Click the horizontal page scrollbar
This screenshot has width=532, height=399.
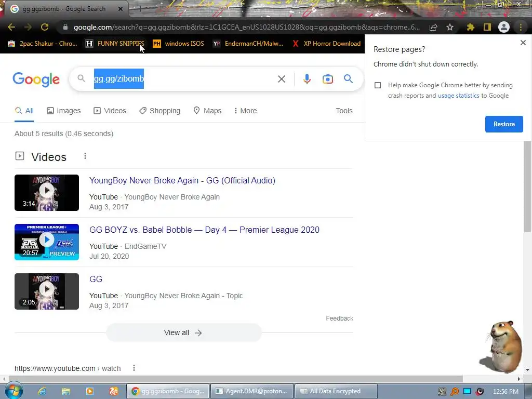pos(236,379)
